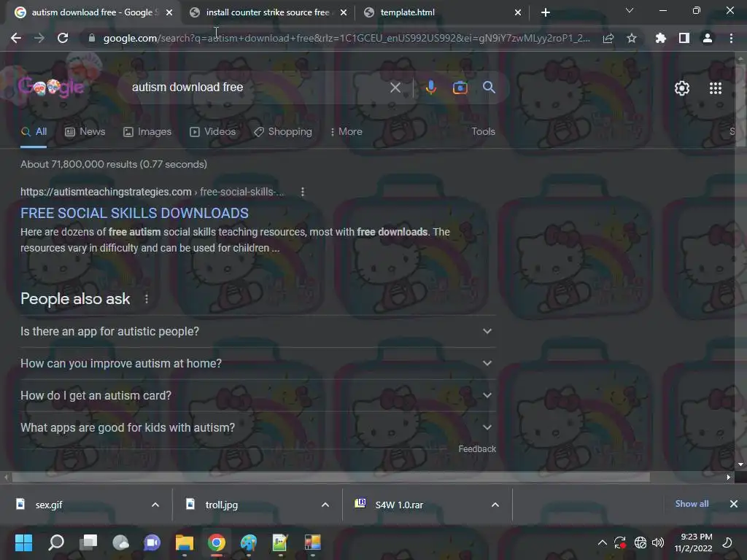Search by image with the camera icon

(x=460, y=87)
